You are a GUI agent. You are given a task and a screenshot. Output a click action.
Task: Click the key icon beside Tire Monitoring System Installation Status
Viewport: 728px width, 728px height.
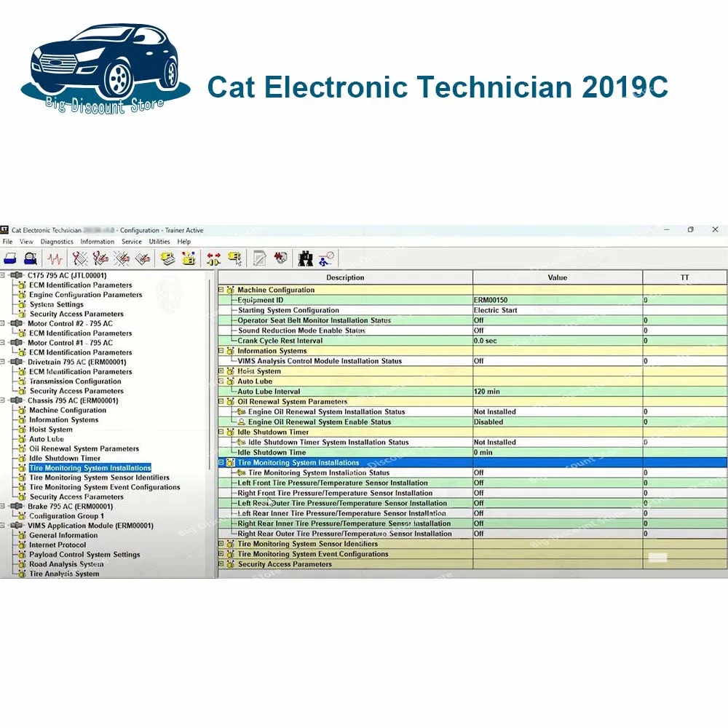coord(241,472)
